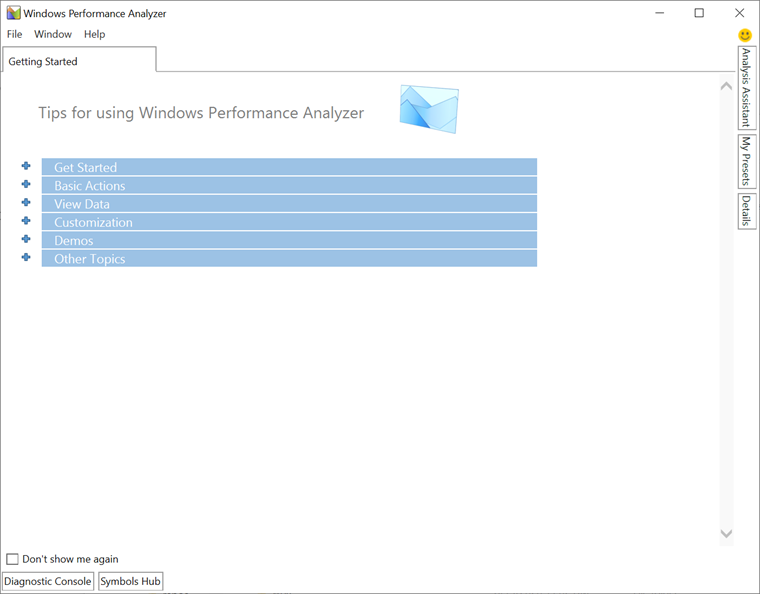Expand the Basic Actions plus icon
The width and height of the screenshot is (760, 594).
point(26,184)
